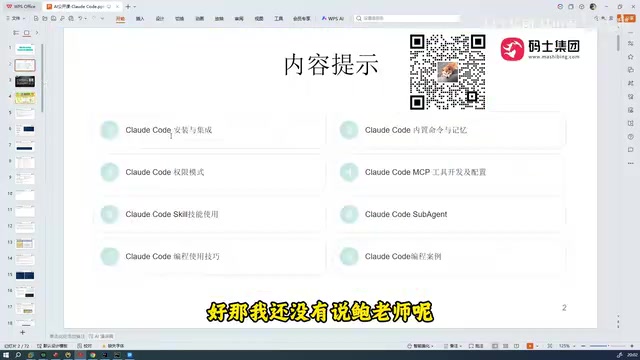640x360 pixels.
Task: Adjust the zoom slider
Action: [607, 346]
